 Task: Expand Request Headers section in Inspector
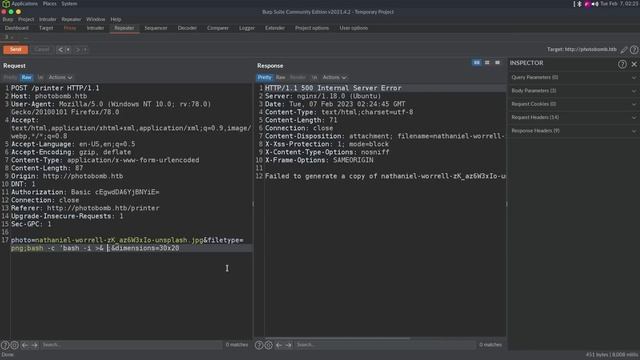573,118
